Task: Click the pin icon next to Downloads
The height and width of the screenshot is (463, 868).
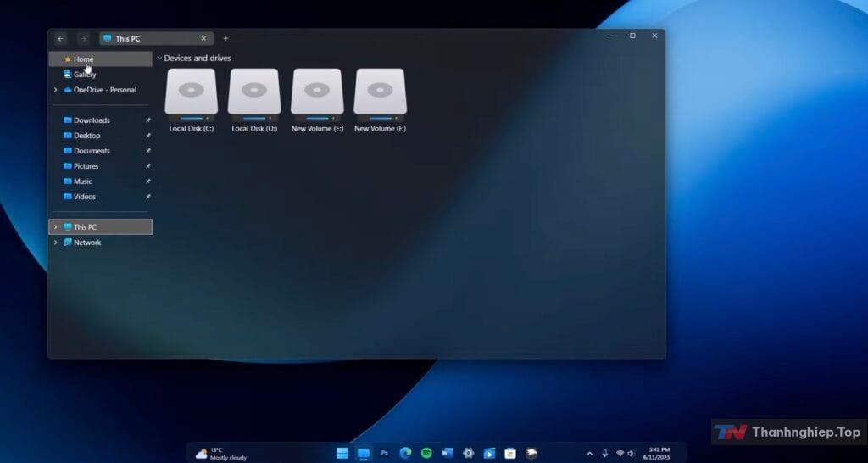Action: 147,120
